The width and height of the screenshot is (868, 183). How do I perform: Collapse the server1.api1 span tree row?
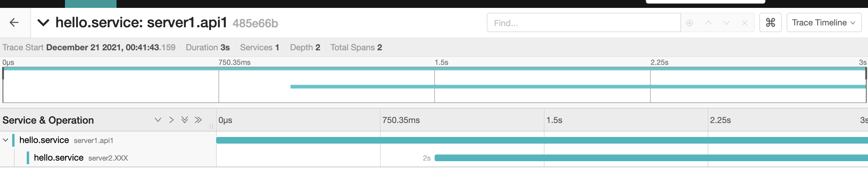point(5,140)
